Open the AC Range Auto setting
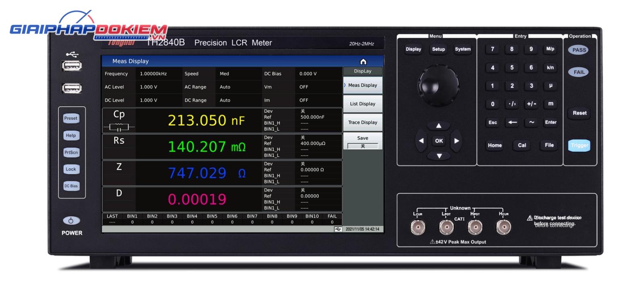This screenshot has height=288, width=644. (x=239, y=87)
